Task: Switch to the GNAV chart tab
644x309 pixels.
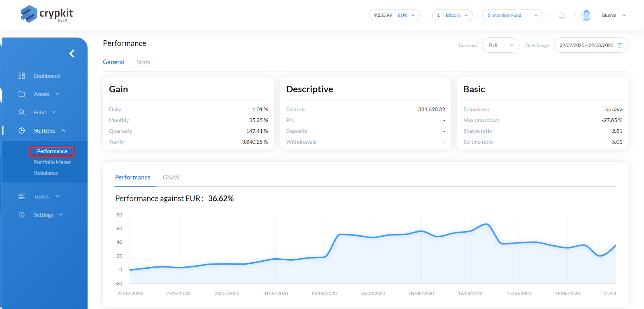Action: pos(171,177)
